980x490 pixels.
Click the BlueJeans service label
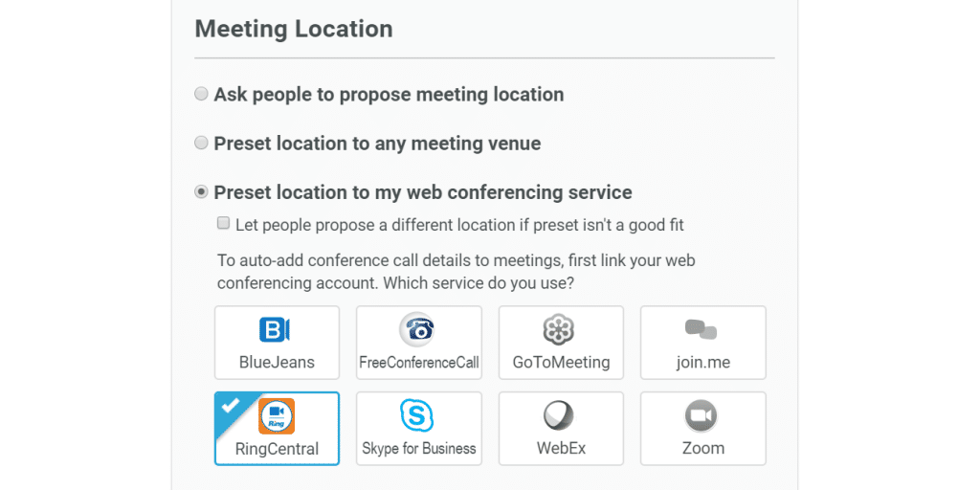(277, 363)
